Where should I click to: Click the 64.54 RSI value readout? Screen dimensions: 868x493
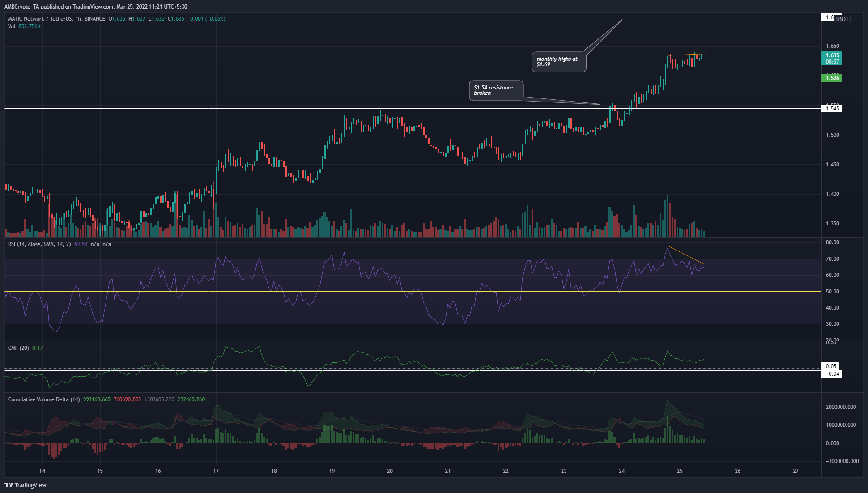(81, 244)
